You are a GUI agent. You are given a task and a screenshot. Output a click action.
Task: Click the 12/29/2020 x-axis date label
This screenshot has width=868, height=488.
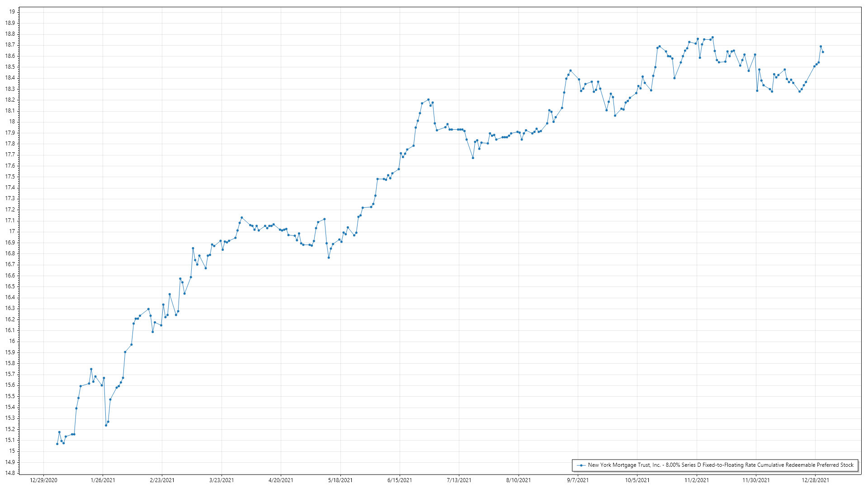(43, 480)
